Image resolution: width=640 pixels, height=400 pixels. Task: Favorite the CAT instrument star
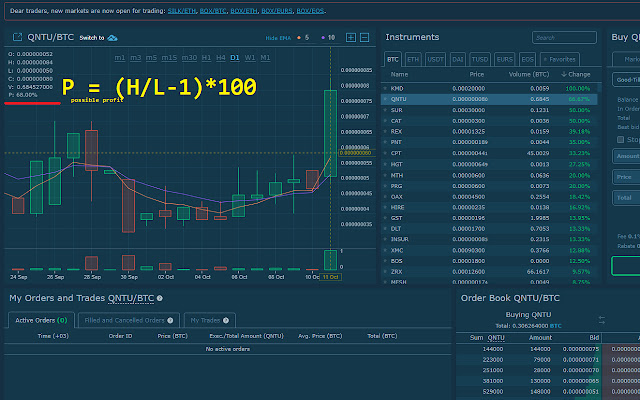coord(385,121)
